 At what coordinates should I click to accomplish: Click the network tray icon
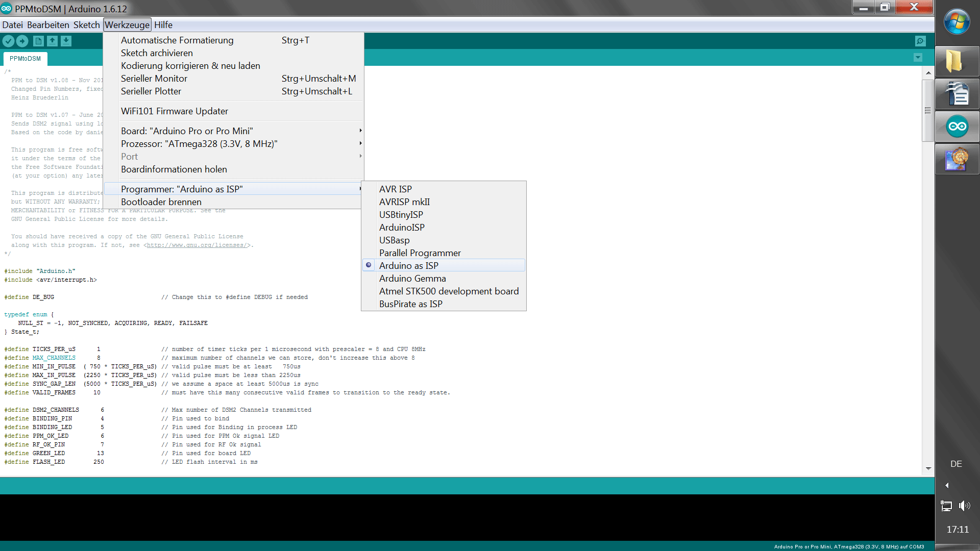click(x=946, y=506)
